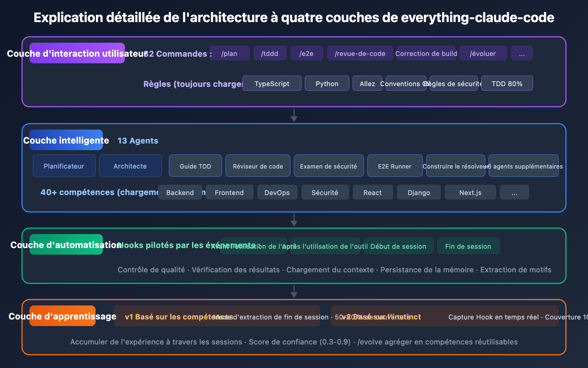Select the TypeScript rules badge

(272, 83)
